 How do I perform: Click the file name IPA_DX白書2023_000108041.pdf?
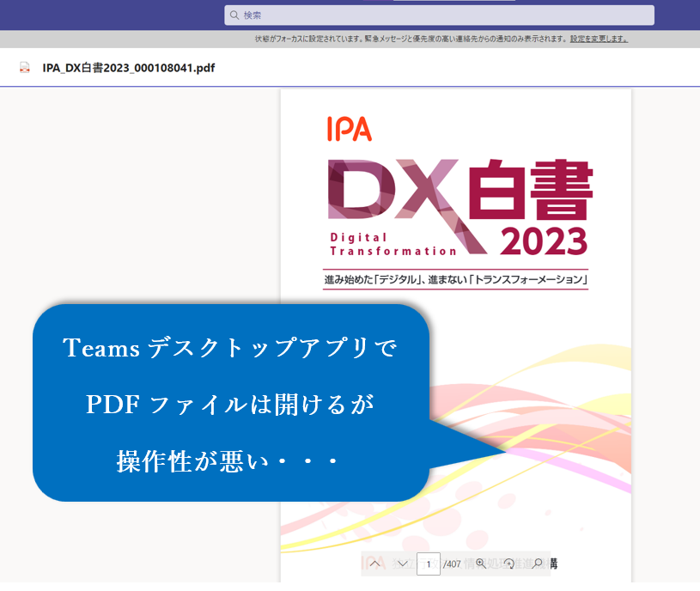click(x=129, y=68)
